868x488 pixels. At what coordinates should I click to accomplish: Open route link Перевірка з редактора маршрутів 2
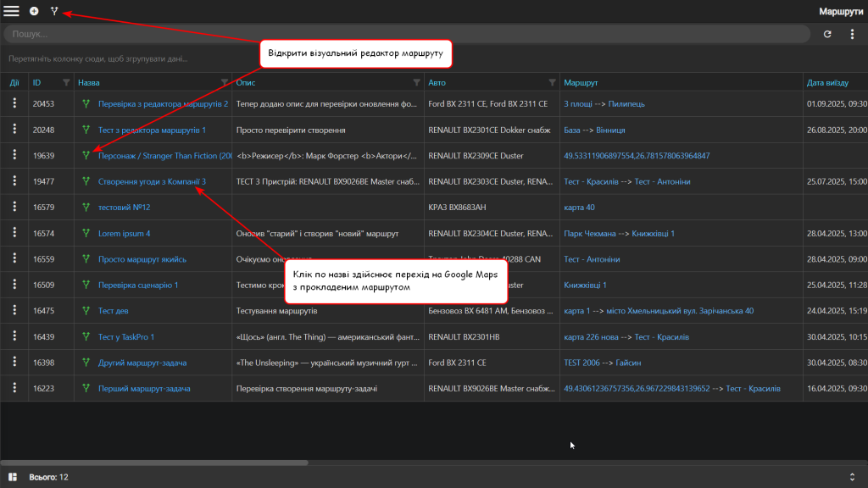point(164,103)
